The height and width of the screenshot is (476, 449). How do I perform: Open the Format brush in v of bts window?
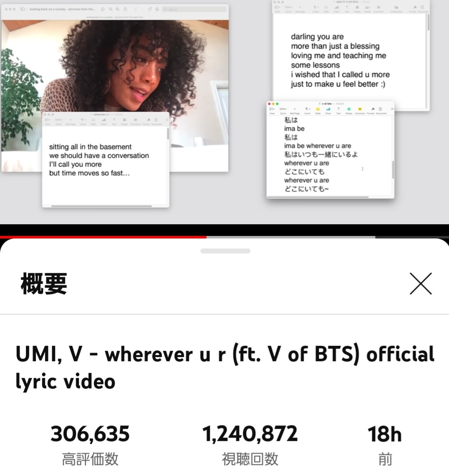coord(373,109)
